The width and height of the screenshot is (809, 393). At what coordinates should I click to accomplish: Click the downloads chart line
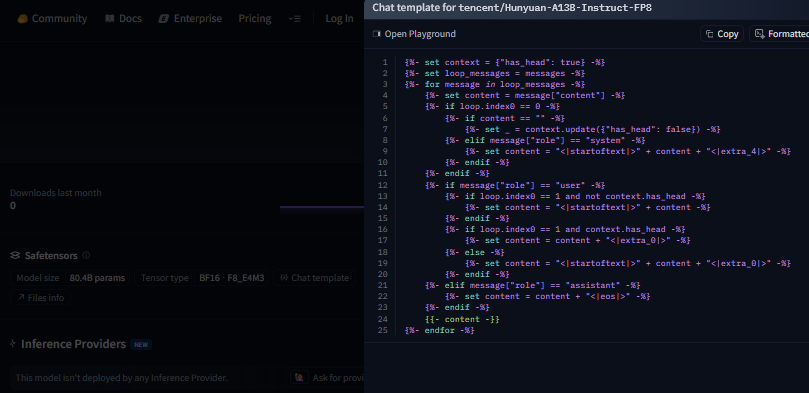coord(322,208)
